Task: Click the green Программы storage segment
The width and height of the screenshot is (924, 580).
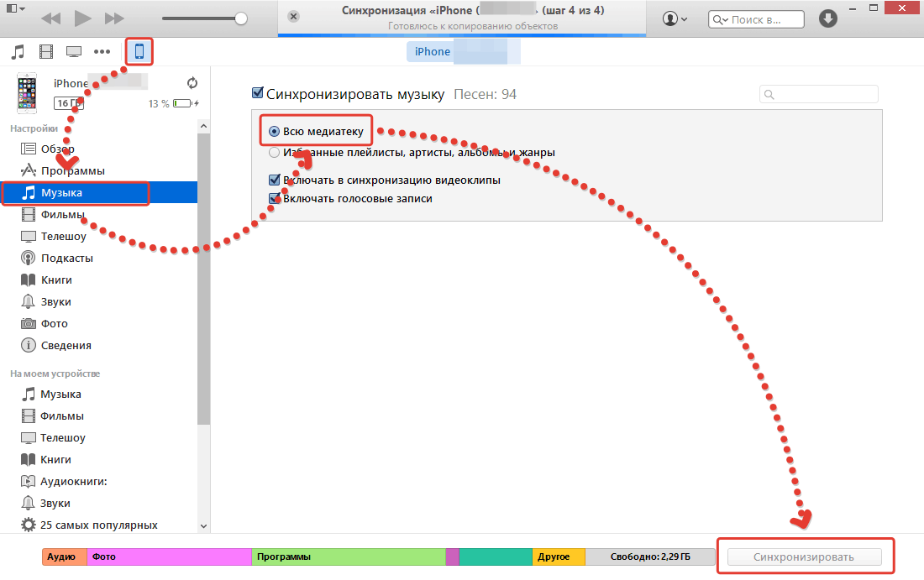Action: tap(349, 556)
